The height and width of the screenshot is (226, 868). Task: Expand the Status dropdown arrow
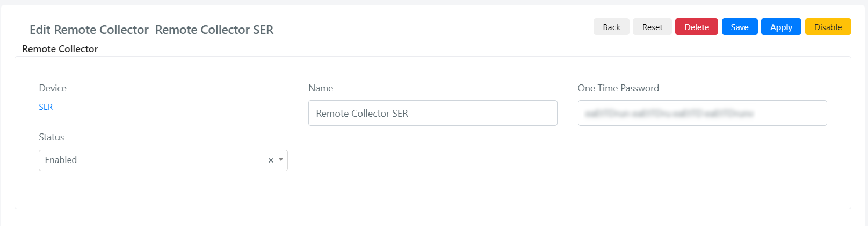[x=281, y=159]
